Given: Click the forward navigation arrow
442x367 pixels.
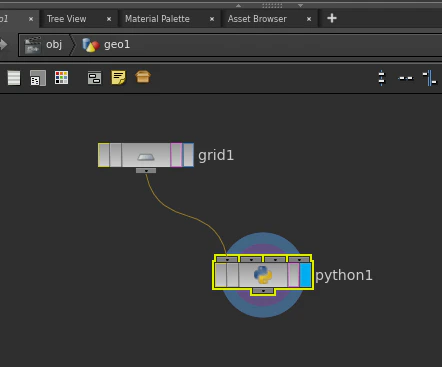Looking at the screenshot, I should [x=3, y=45].
